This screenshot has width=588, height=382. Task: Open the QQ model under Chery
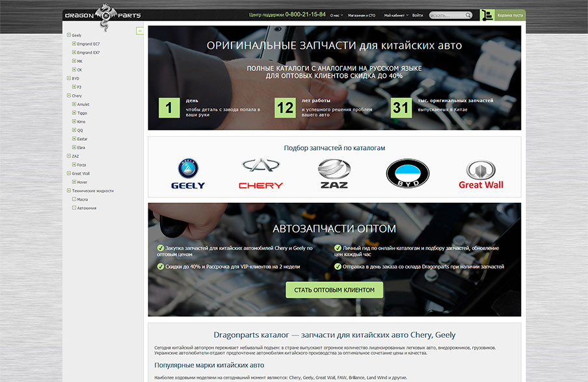tap(80, 131)
